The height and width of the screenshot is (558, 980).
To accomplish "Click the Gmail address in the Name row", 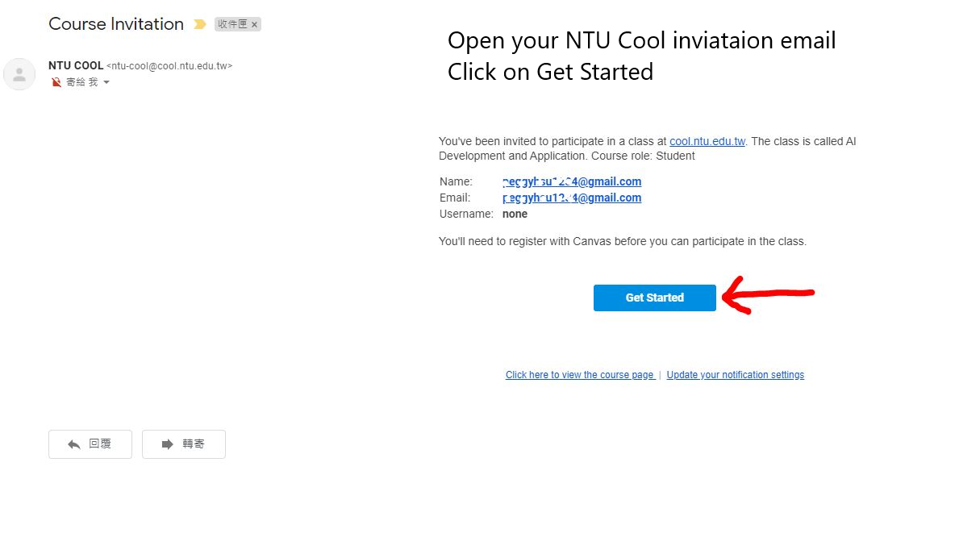I will click(x=572, y=182).
